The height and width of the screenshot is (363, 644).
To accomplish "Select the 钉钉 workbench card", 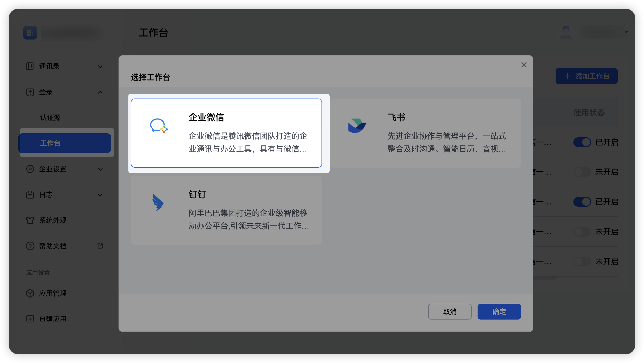I will [x=226, y=210].
